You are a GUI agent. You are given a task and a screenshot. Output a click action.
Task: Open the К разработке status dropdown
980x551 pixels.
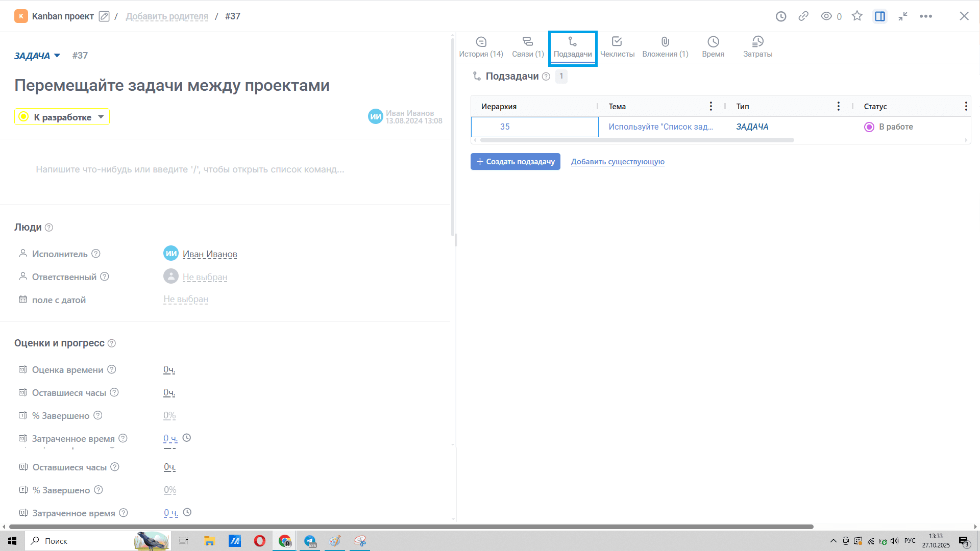click(x=62, y=117)
